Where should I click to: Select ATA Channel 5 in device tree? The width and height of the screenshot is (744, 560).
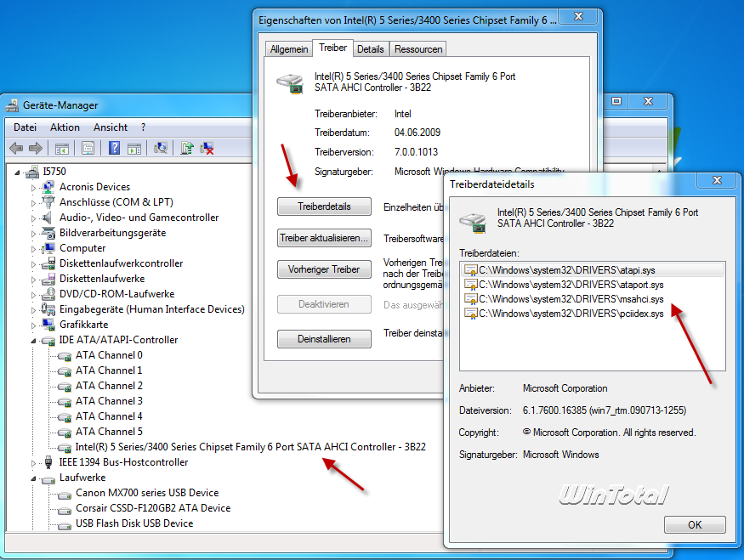pos(109,432)
